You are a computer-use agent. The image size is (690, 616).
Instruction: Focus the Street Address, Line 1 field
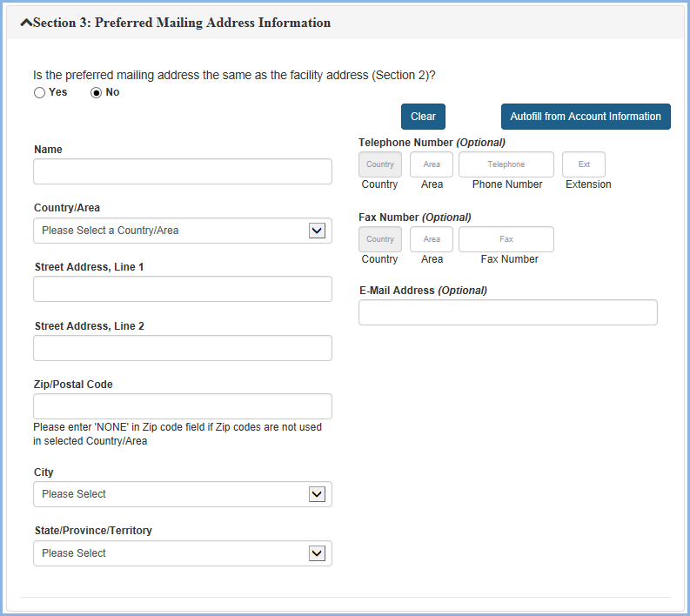pos(183,289)
